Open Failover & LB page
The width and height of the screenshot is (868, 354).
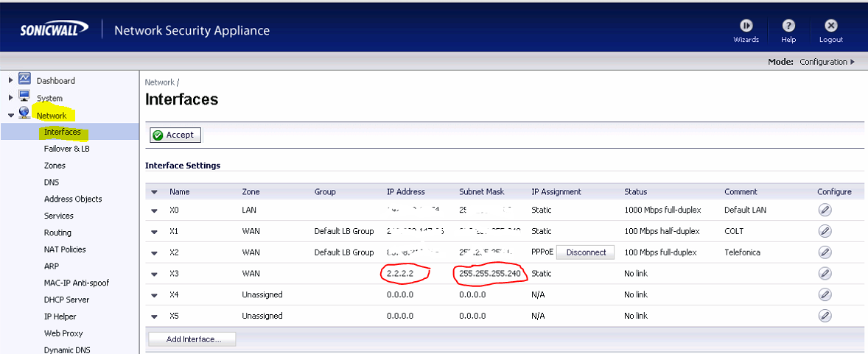[66, 149]
